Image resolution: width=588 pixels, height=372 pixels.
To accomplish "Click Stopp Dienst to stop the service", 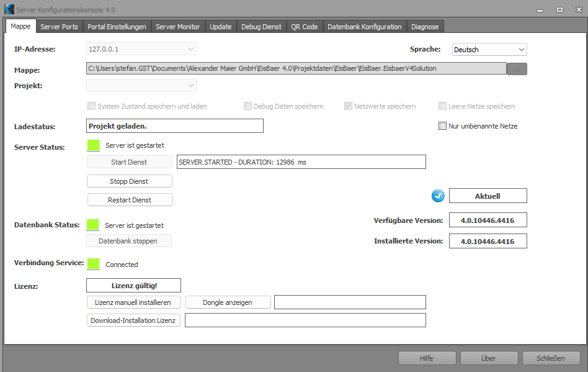I will pos(130,181).
